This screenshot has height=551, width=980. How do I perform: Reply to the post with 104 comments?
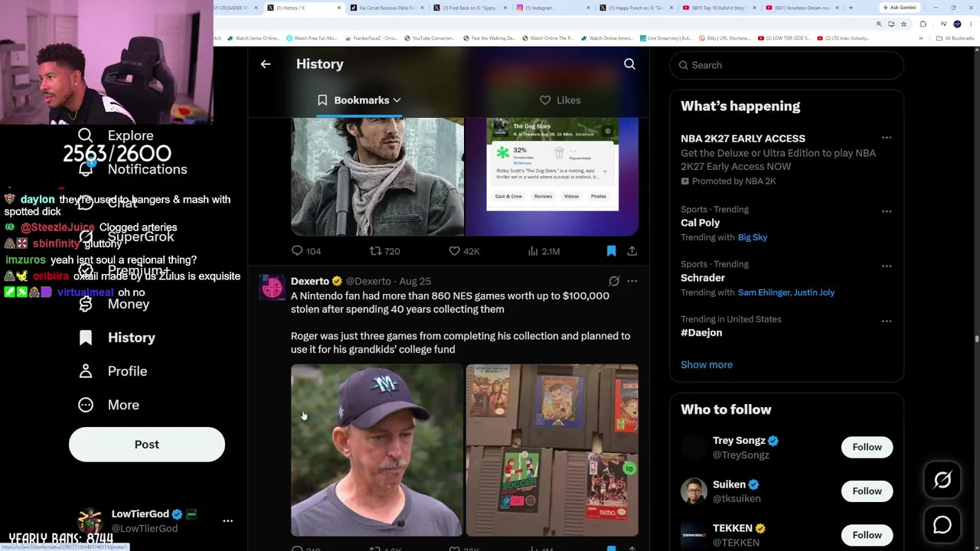[x=305, y=251]
